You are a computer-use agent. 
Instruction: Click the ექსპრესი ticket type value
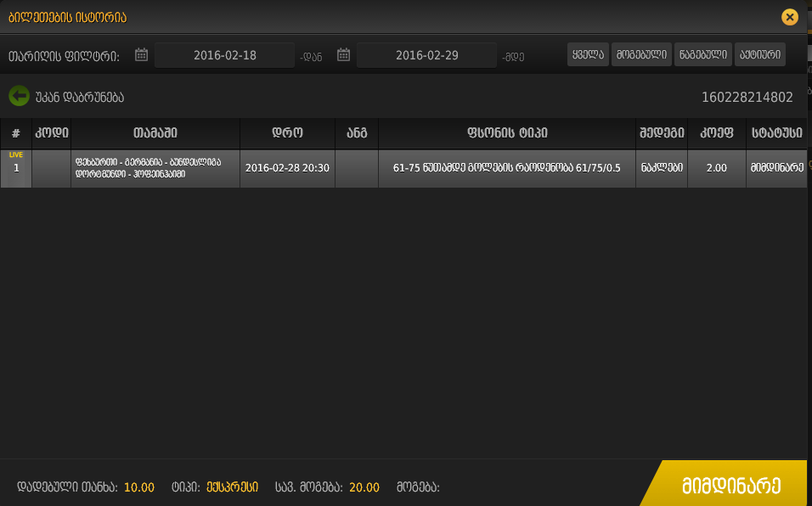click(232, 487)
